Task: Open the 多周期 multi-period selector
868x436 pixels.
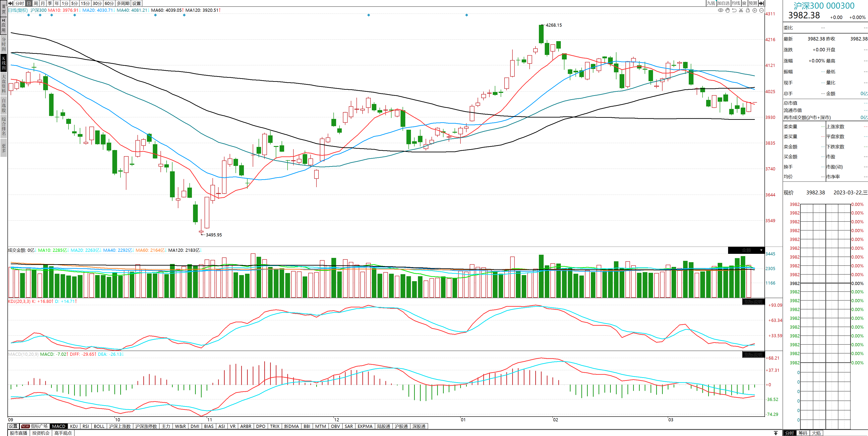Action: (x=123, y=3)
